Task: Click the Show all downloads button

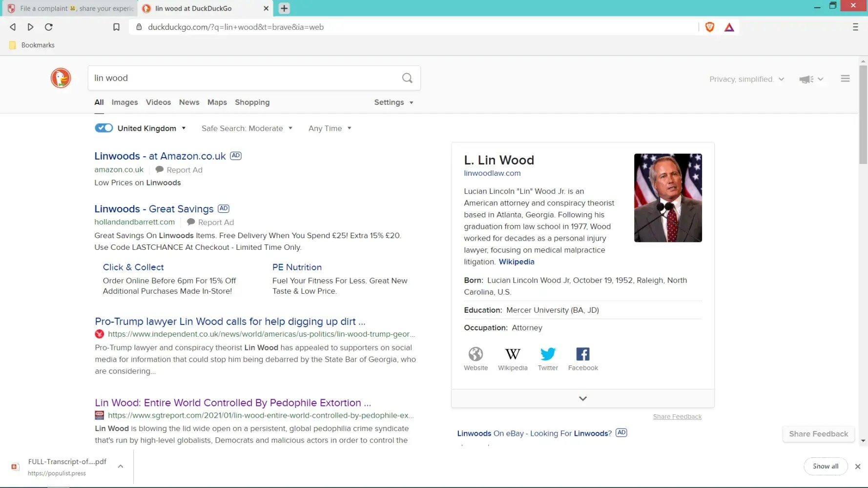Action: (825, 466)
